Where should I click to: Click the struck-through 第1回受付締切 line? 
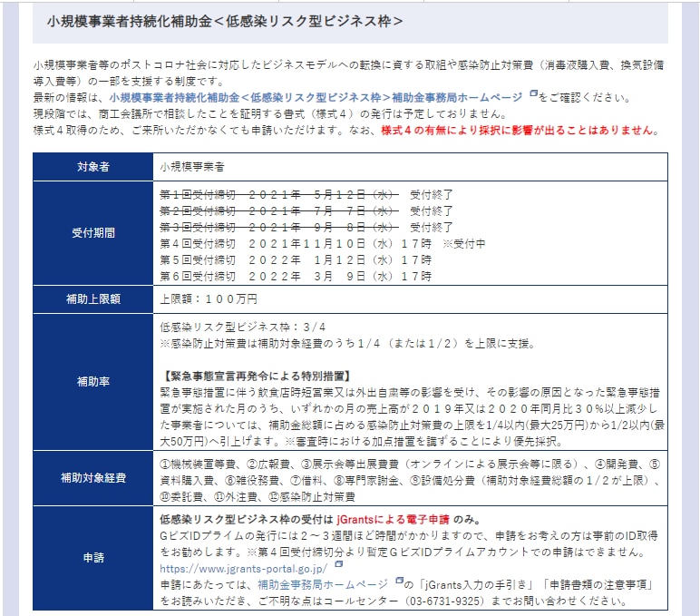pyautogui.click(x=278, y=195)
